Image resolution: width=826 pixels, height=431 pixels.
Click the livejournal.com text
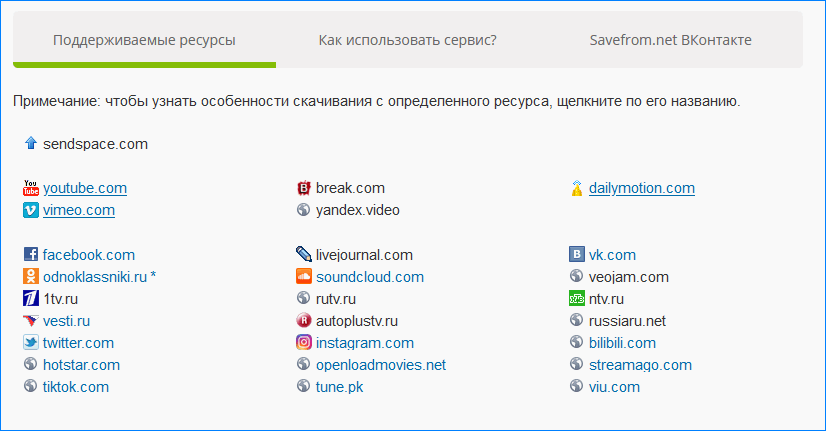pos(365,255)
